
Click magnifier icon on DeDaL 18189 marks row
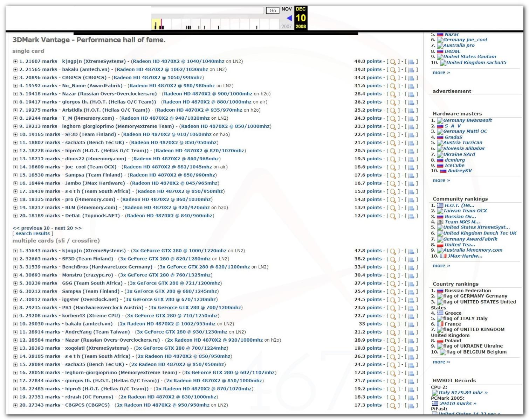tap(393, 216)
